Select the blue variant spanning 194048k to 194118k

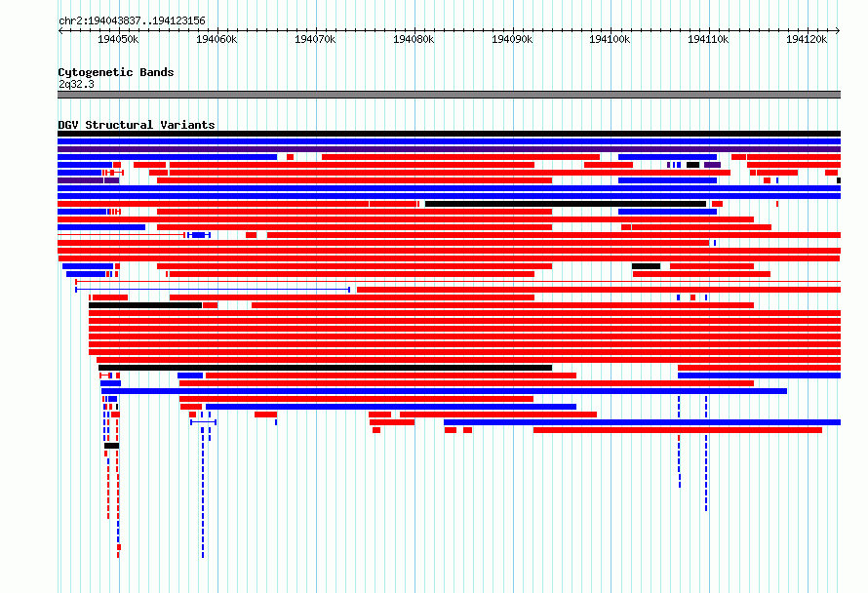point(444,391)
